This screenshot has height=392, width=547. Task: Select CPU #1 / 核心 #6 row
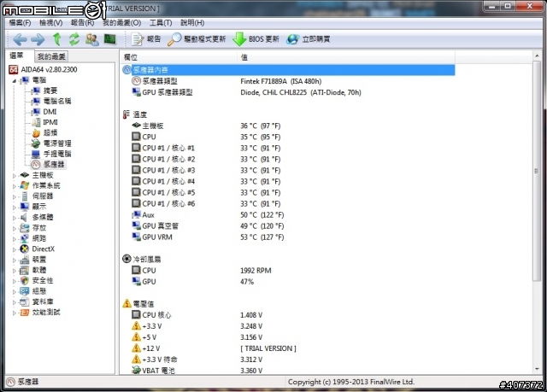[289, 203]
